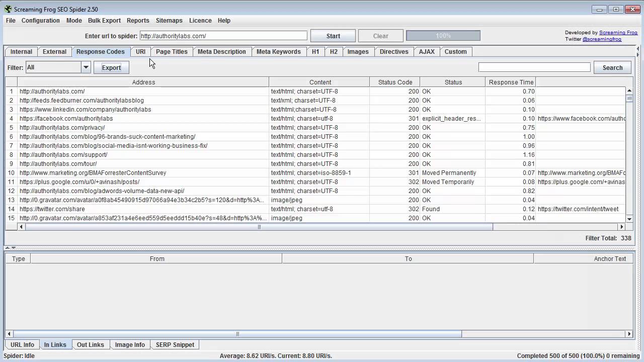The height and width of the screenshot is (362, 644).
Task: Click right arrow of the upper horizontal scrollbar
Action: click(622, 227)
